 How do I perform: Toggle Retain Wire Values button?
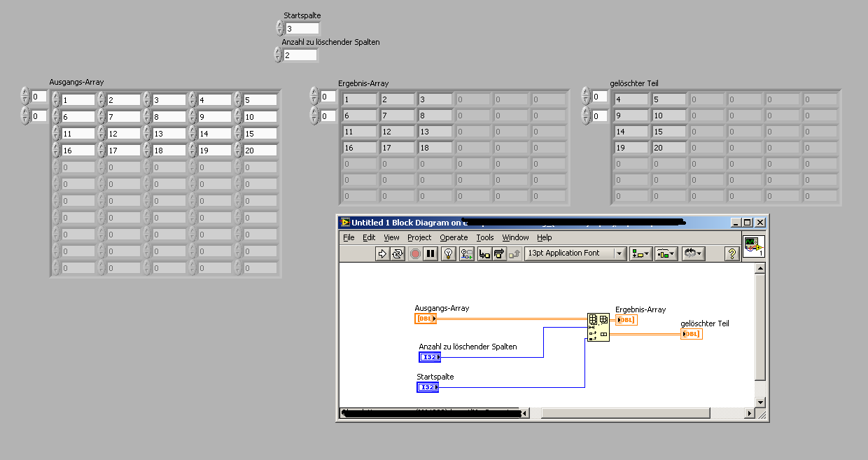(x=467, y=253)
